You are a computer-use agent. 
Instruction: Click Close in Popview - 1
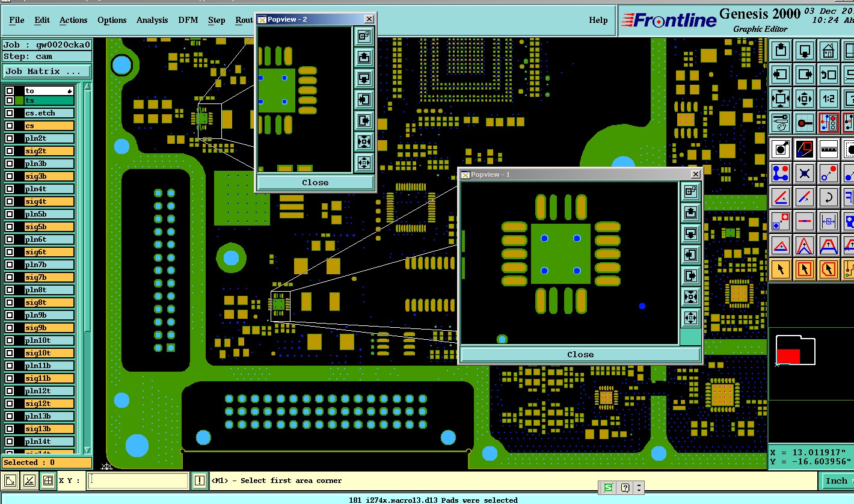click(580, 354)
